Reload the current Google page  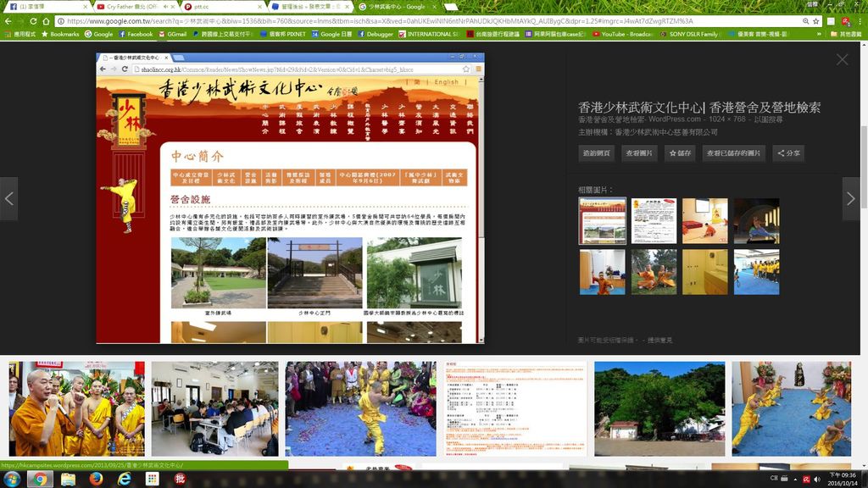click(33, 21)
